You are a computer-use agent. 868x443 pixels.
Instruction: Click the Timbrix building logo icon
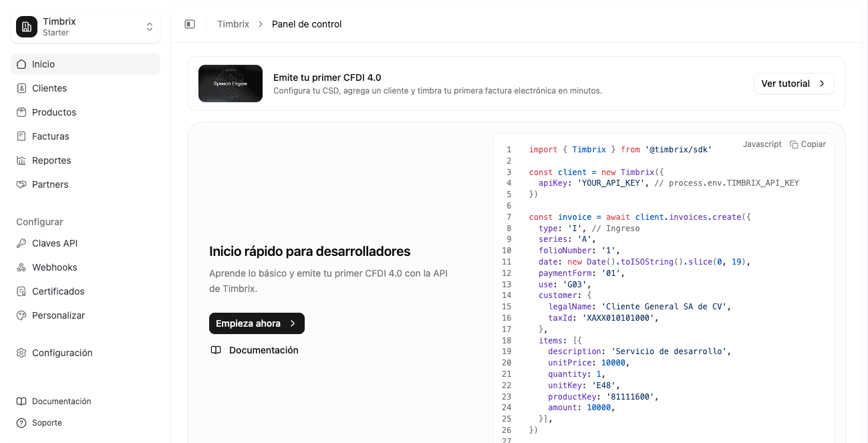[27, 27]
